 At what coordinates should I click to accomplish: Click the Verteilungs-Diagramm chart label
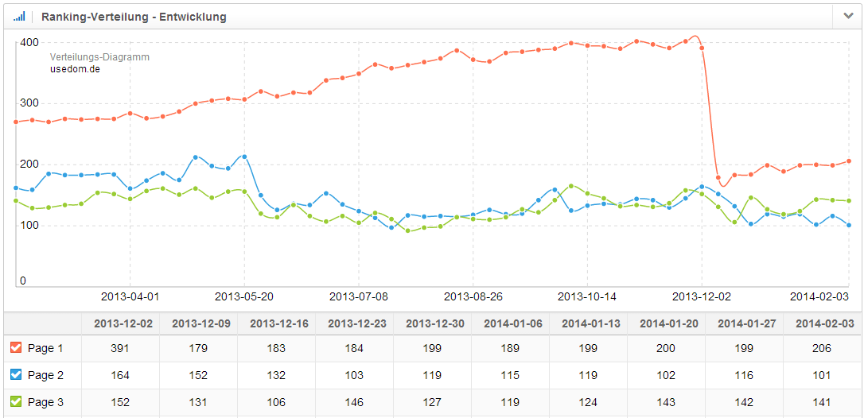pyautogui.click(x=99, y=57)
